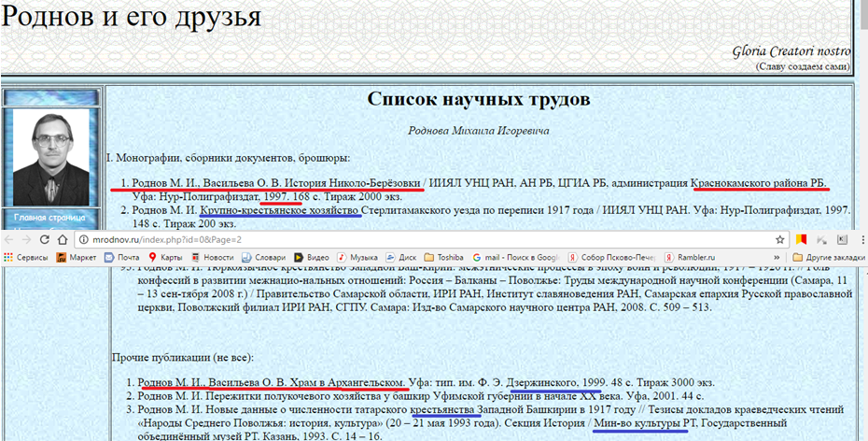This screenshot has width=868, height=441.
Task: Open the Музыка bookmark
Action: pyautogui.click(x=357, y=258)
